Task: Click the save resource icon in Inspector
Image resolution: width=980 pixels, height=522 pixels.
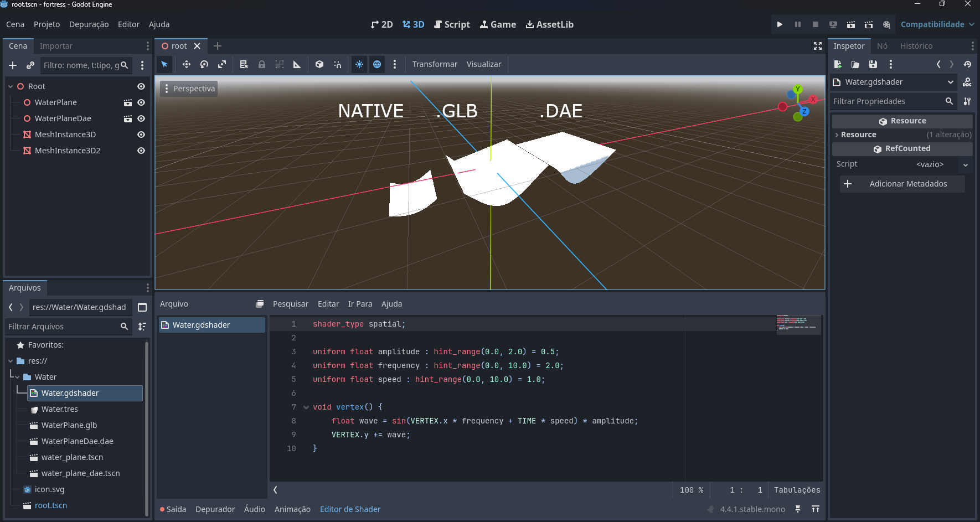Action: [x=873, y=65]
